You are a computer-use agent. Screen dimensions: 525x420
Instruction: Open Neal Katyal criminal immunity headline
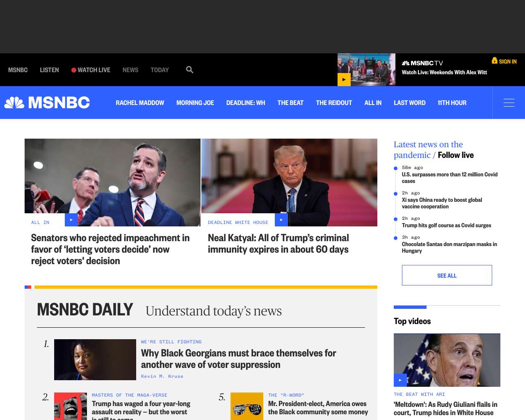[278, 244]
